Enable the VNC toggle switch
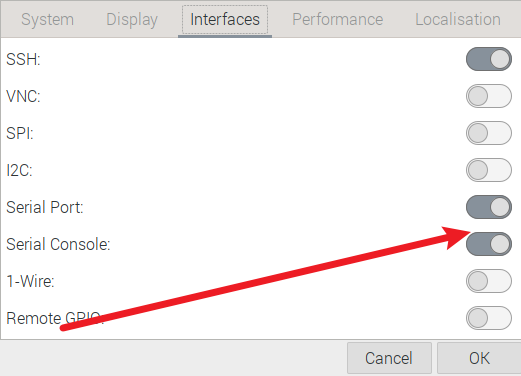Viewport: 521px width, 376px height. pyautogui.click(x=489, y=96)
